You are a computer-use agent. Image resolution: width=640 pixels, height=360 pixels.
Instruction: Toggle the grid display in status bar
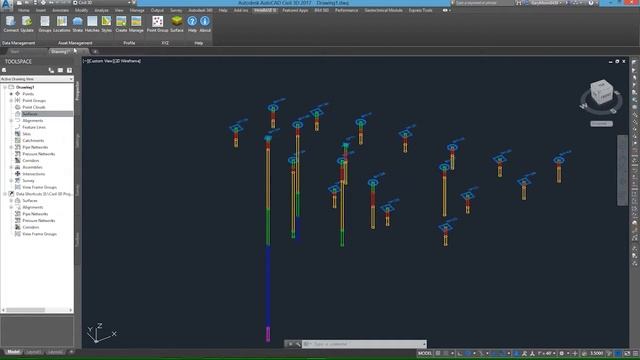(x=438, y=353)
